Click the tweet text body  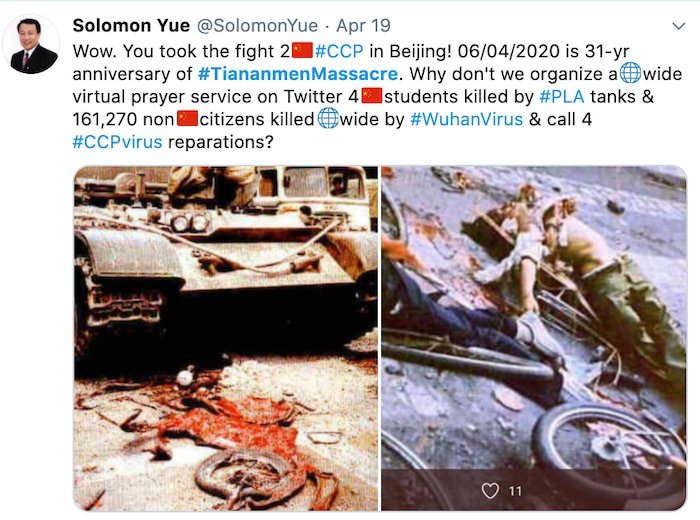click(377, 96)
